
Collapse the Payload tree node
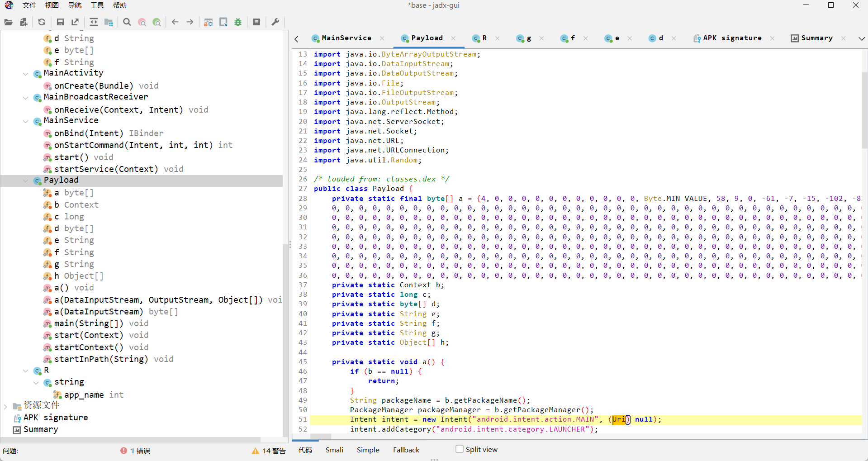(x=26, y=181)
